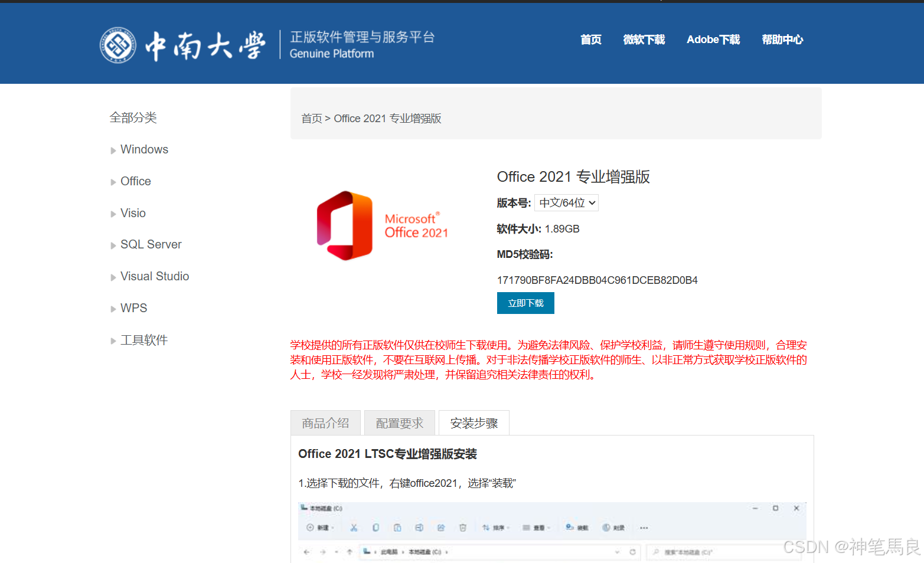924x563 pixels.
Task: Expand the Office category arrow in the sidebar
Action: pos(113,182)
